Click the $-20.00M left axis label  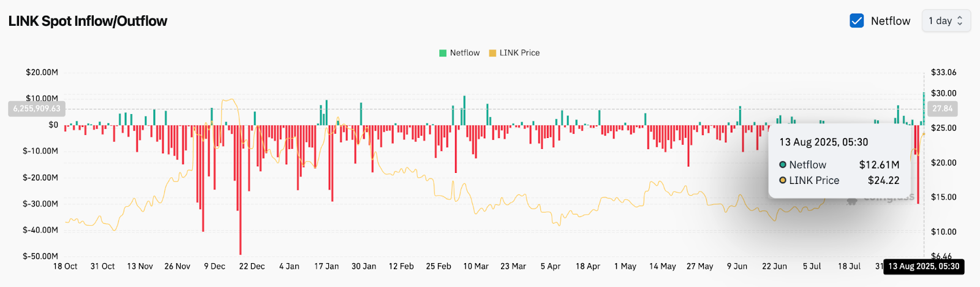pos(40,177)
